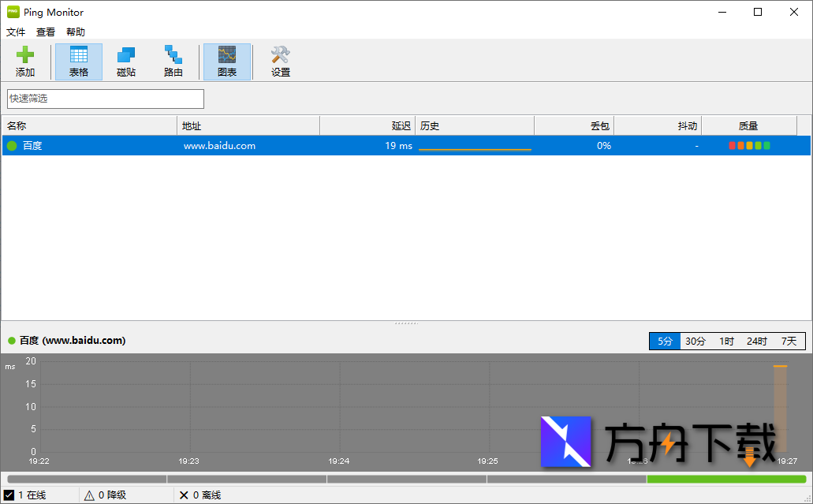Activate the 图表 chart view icon
The height and width of the screenshot is (504, 813).
(227, 61)
